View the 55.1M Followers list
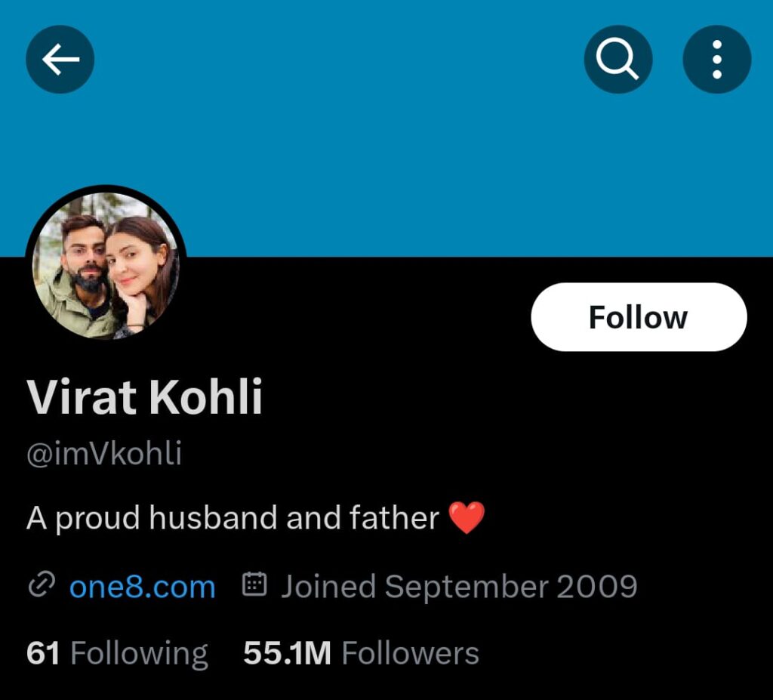773x700 pixels. click(361, 653)
